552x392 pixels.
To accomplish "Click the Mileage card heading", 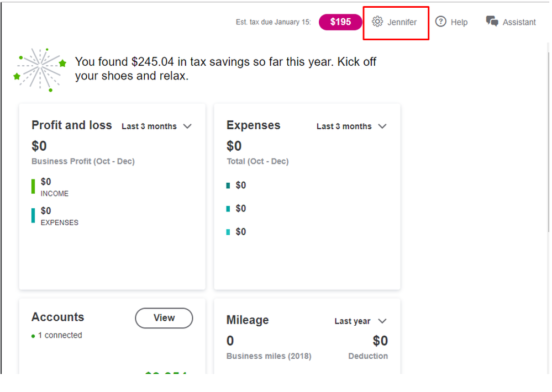I will (248, 320).
